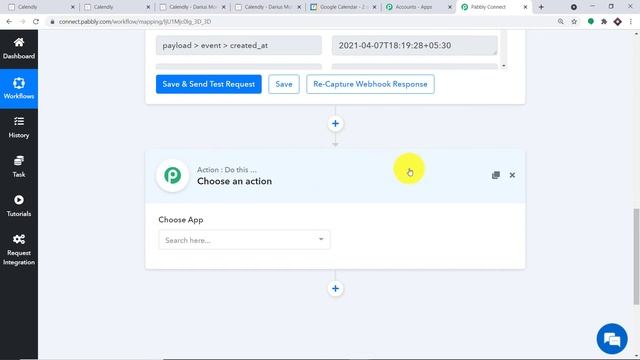Click the Choose an action header
640x360 pixels.
pos(335,176)
